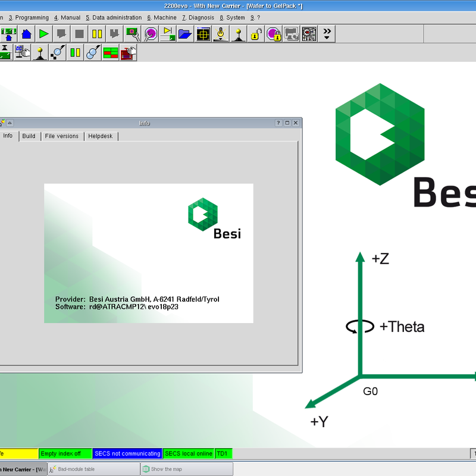Open the 4. Manual menu
The width and height of the screenshot is (476, 476).
(x=67, y=18)
